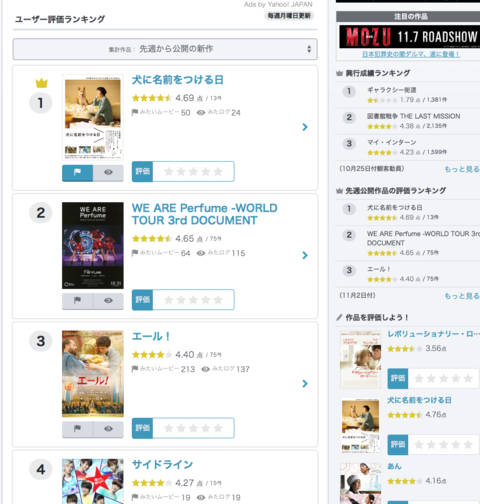Viewport: 480px width, 504px height.
Task: Rate レボリューショナリー・ロ… four stars in sidebar
Action: [x=456, y=378]
